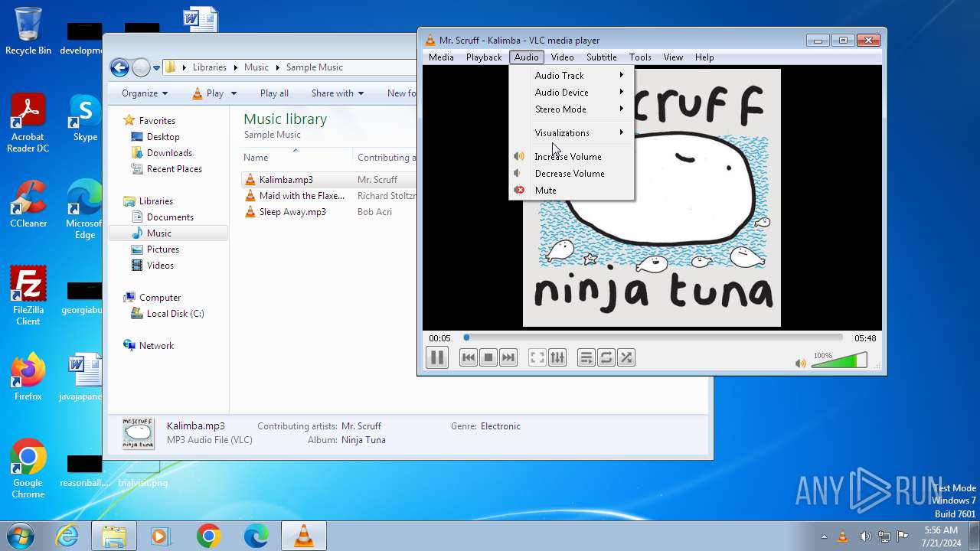Open Desktop under Favorites
This screenshot has height=551, width=980.
[163, 137]
